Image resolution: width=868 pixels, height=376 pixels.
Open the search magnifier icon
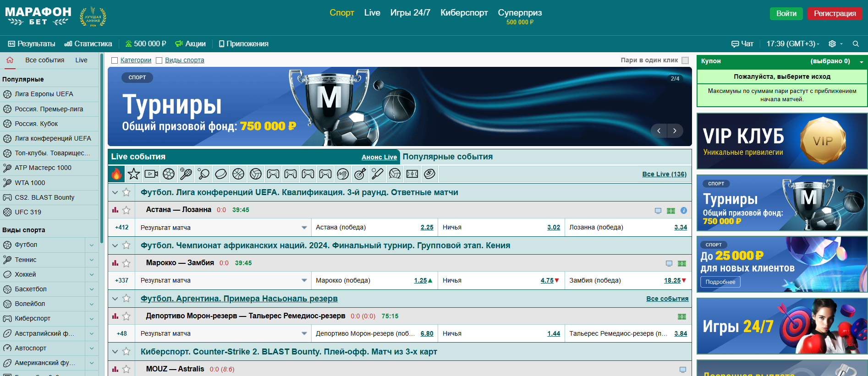point(856,44)
